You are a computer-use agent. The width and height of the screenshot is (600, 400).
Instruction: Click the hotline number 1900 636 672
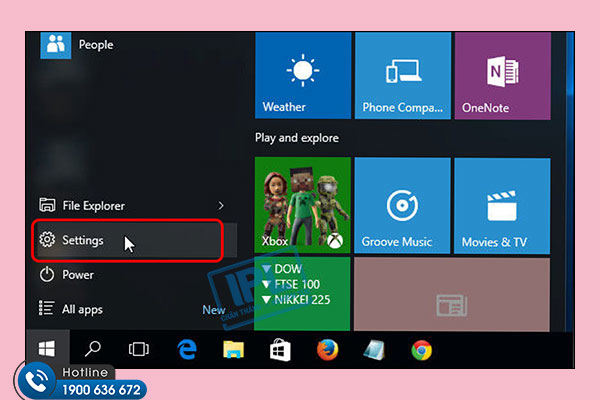pos(101,390)
